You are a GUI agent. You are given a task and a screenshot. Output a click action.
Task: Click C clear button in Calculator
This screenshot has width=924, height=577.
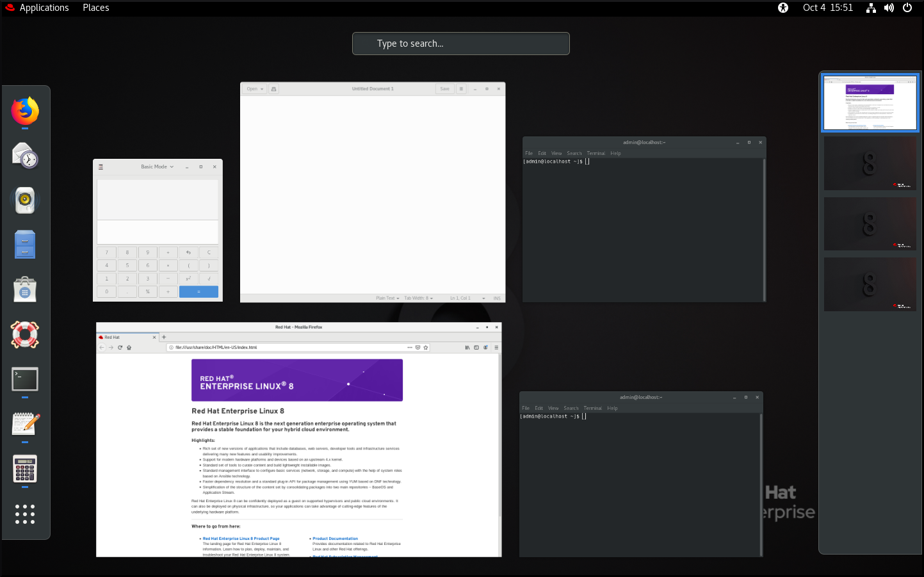pos(209,252)
